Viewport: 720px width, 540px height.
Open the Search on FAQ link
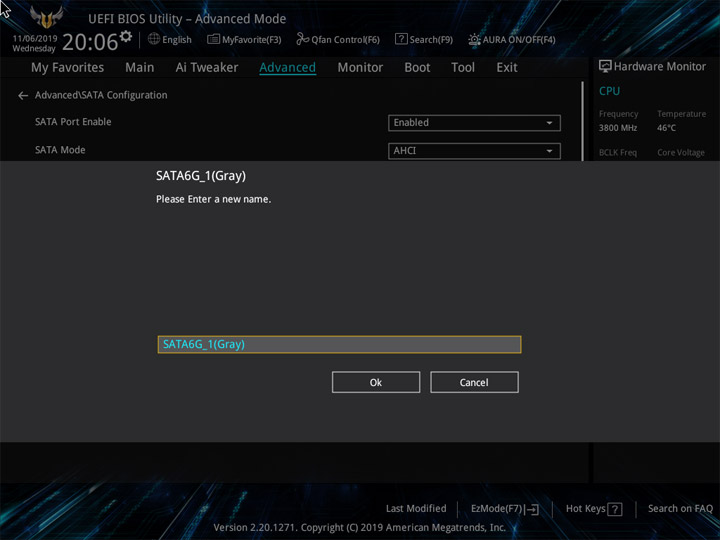[x=680, y=508]
